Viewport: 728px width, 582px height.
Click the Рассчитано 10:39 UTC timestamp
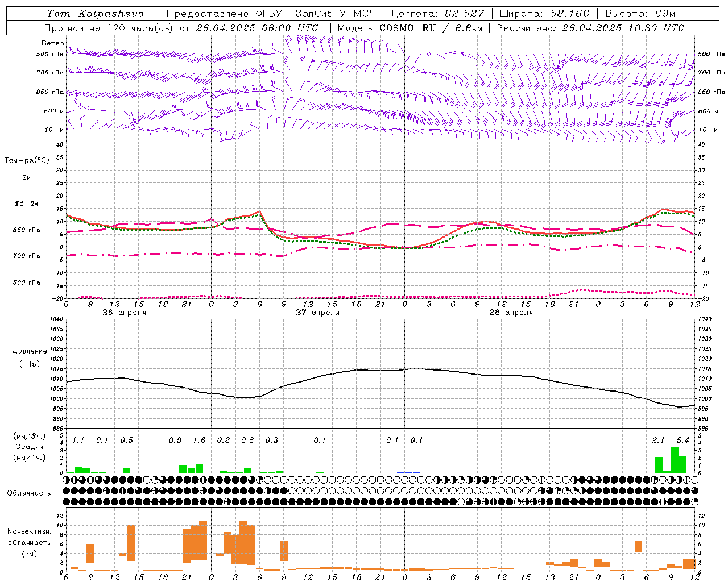click(x=590, y=28)
